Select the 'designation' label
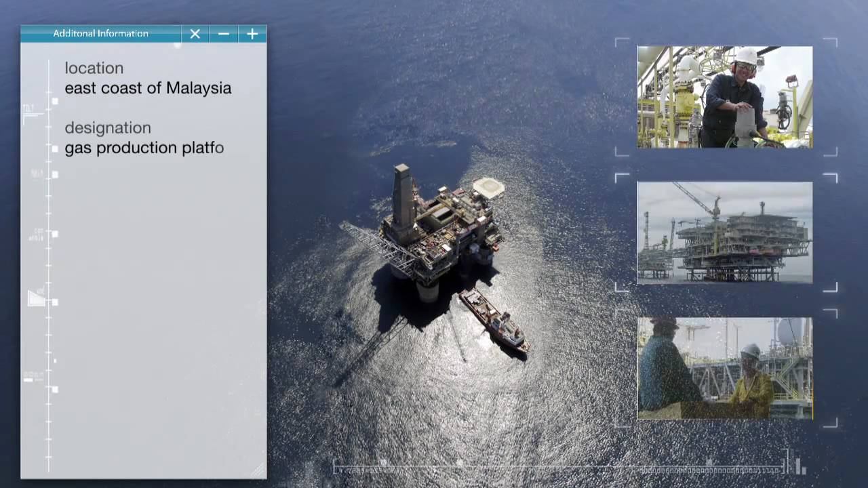 click(x=108, y=127)
